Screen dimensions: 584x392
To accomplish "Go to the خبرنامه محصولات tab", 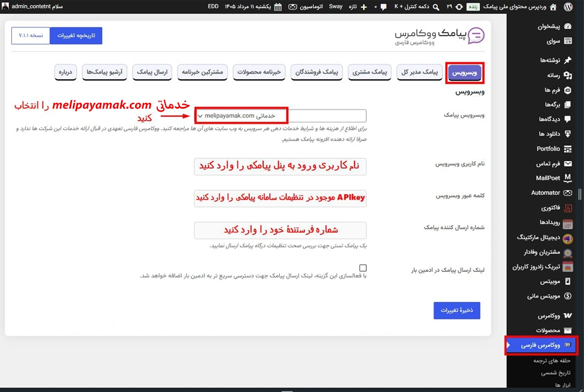I will [259, 72].
